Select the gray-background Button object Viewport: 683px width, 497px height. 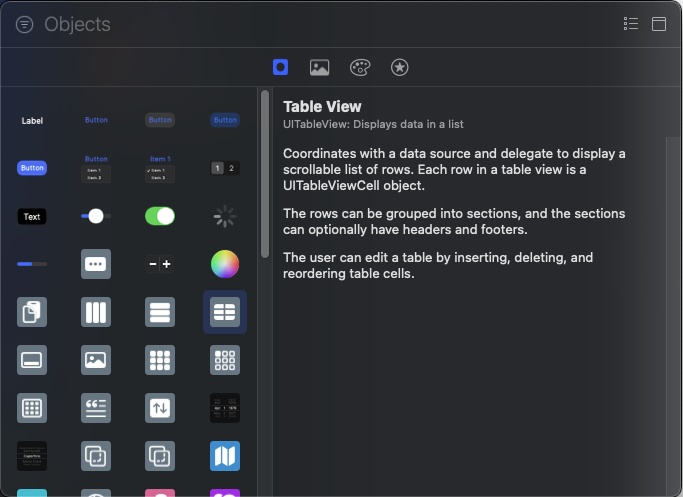pyautogui.click(x=160, y=120)
